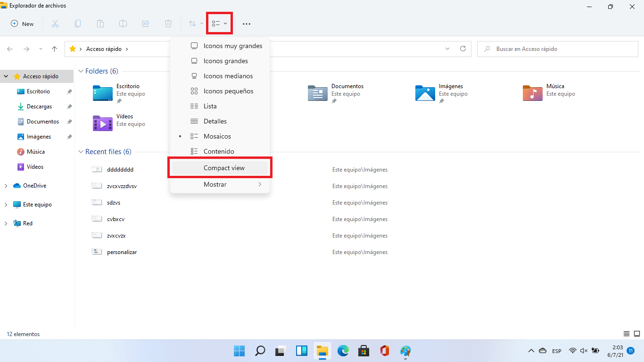The width and height of the screenshot is (644, 362).
Task: Click the Delete trash can icon
Action: tap(168, 24)
